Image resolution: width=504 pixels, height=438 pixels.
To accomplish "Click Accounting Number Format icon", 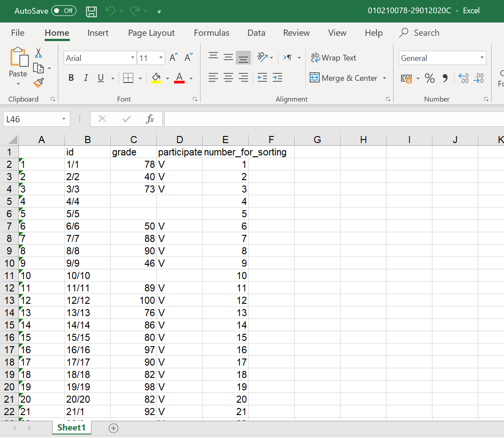I will tap(407, 78).
